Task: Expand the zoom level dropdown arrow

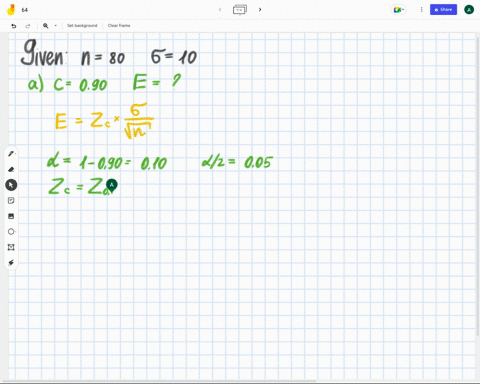Action: tap(55, 26)
